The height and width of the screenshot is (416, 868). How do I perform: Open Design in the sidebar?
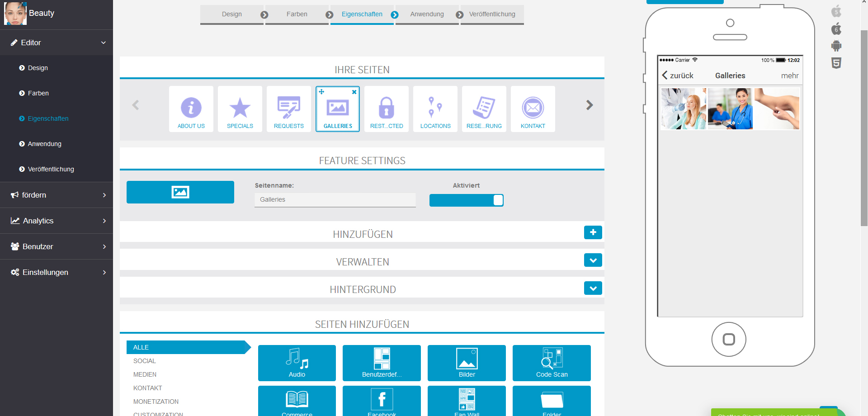click(57, 68)
